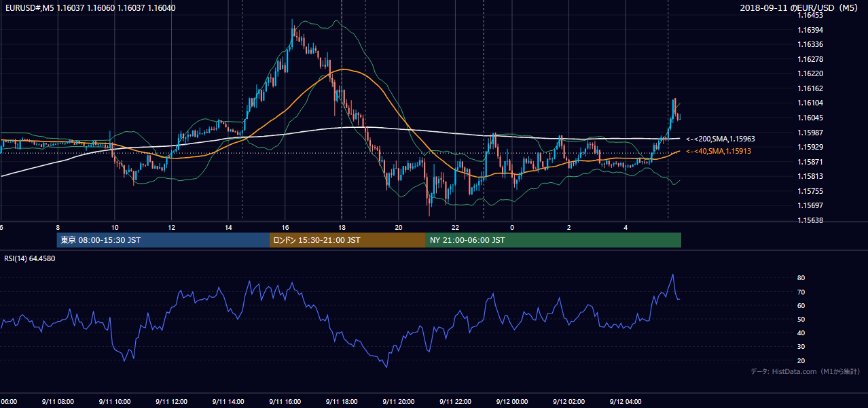This screenshot has height=408, width=868.
Task: Click price axis value 1.15638
Action: click(x=810, y=220)
